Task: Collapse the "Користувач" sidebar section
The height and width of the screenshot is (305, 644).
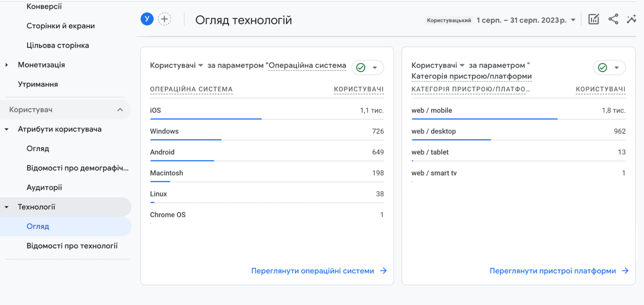Action: point(120,110)
